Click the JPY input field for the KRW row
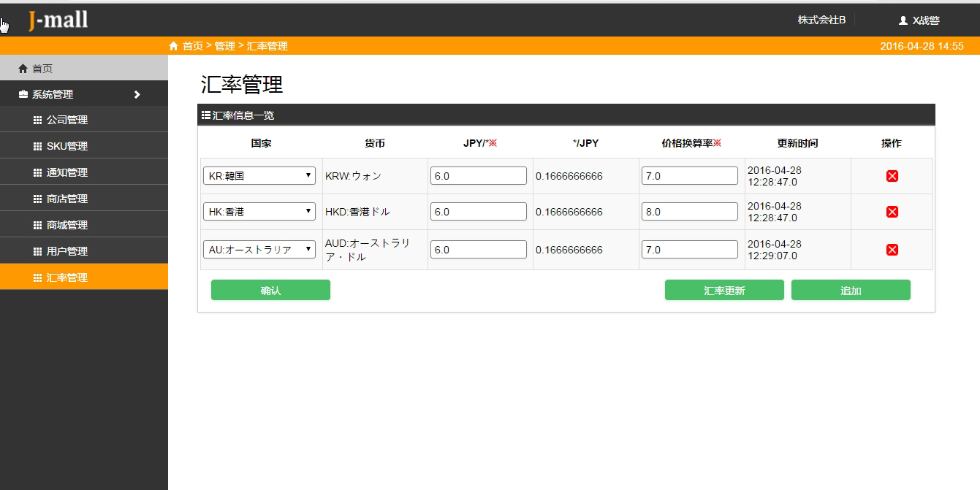This screenshot has width=980, height=490. click(478, 175)
